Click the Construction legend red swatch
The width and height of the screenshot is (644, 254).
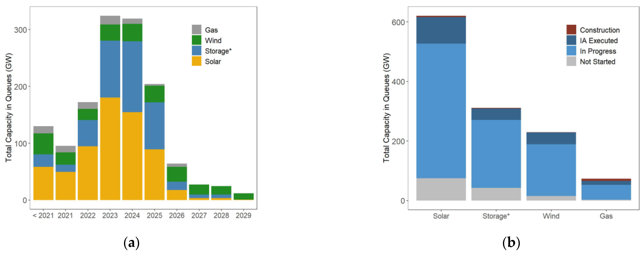(571, 29)
